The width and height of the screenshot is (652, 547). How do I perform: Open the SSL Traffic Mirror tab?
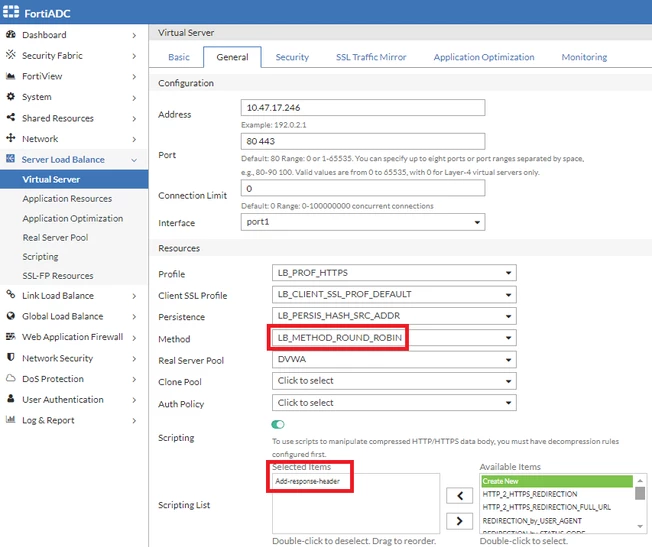(371, 57)
